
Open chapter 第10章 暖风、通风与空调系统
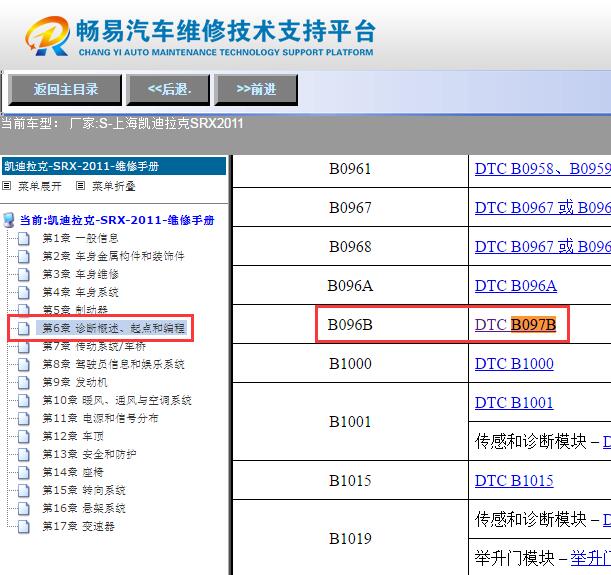(117, 400)
